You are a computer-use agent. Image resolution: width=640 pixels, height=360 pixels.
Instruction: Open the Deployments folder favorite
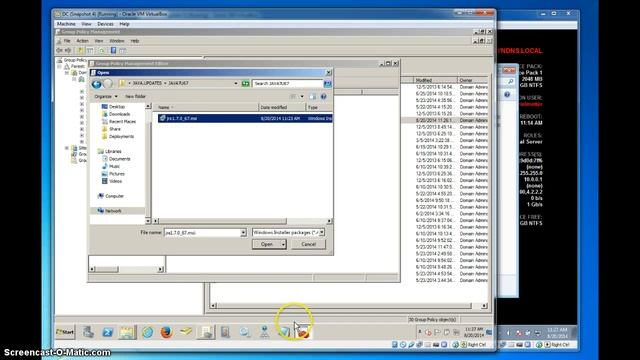(121, 136)
